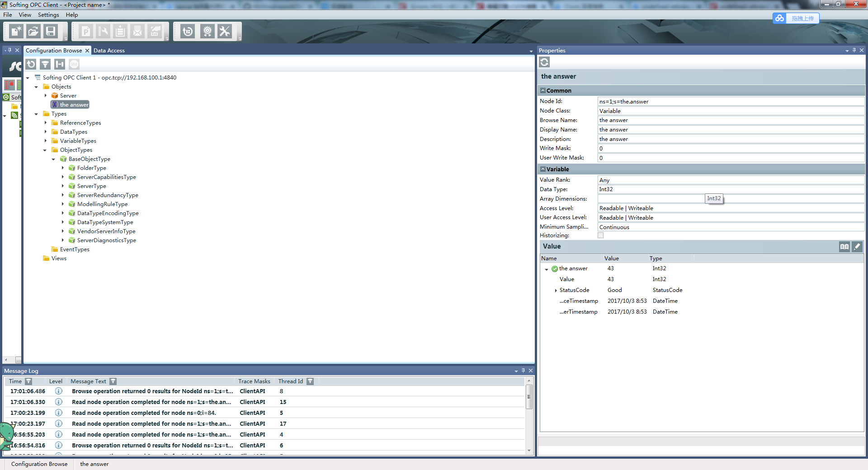This screenshot has width=868, height=470.
Task: Click info icon of 17:01:06.486 log entry
Action: (x=58, y=391)
